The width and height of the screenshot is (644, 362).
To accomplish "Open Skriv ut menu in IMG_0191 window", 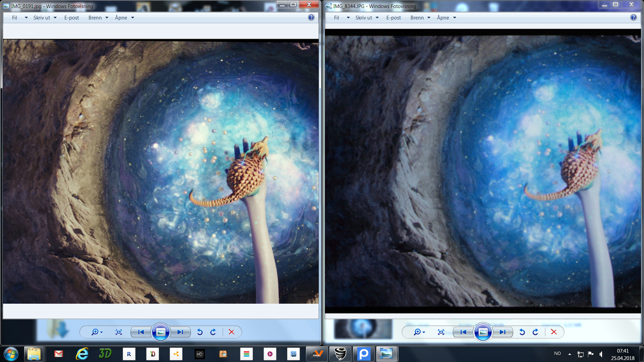I will point(45,18).
